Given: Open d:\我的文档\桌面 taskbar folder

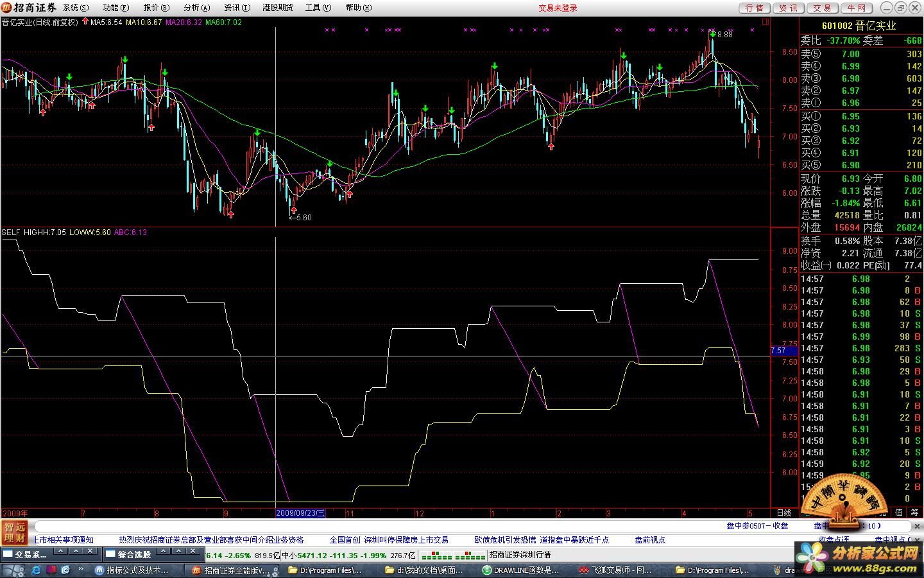Looking at the screenshot, I should coord(425,570).
